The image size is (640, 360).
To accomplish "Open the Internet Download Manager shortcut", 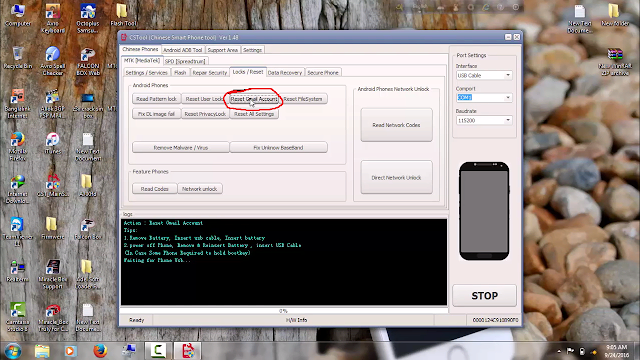I will (x=18, y=189).
